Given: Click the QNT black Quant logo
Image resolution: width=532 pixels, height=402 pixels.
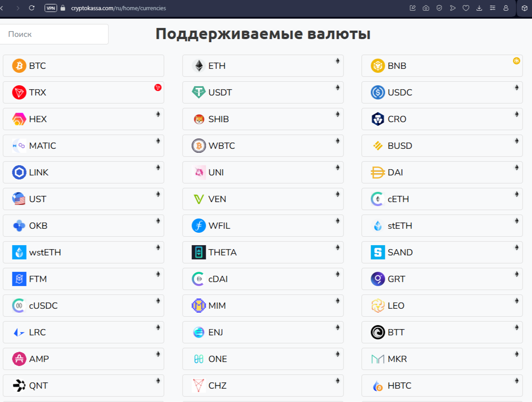Looking at the screenshot, I should point(19,386).
